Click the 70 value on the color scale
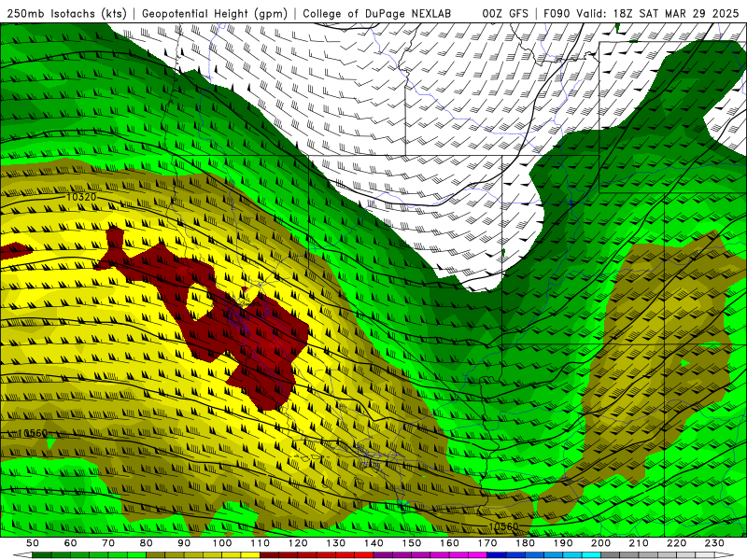The image size is (747, 560). coord(108,543)
